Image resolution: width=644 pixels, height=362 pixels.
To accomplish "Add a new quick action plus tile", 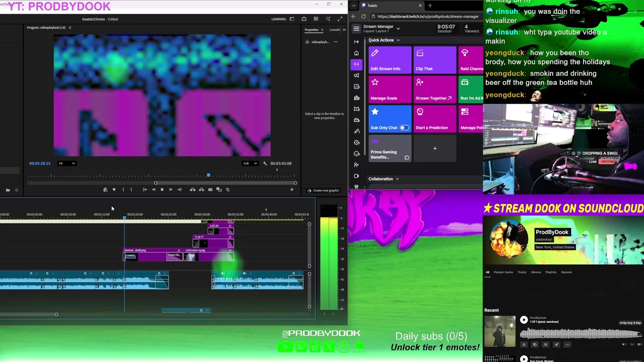I will click(x=435, y=148).
